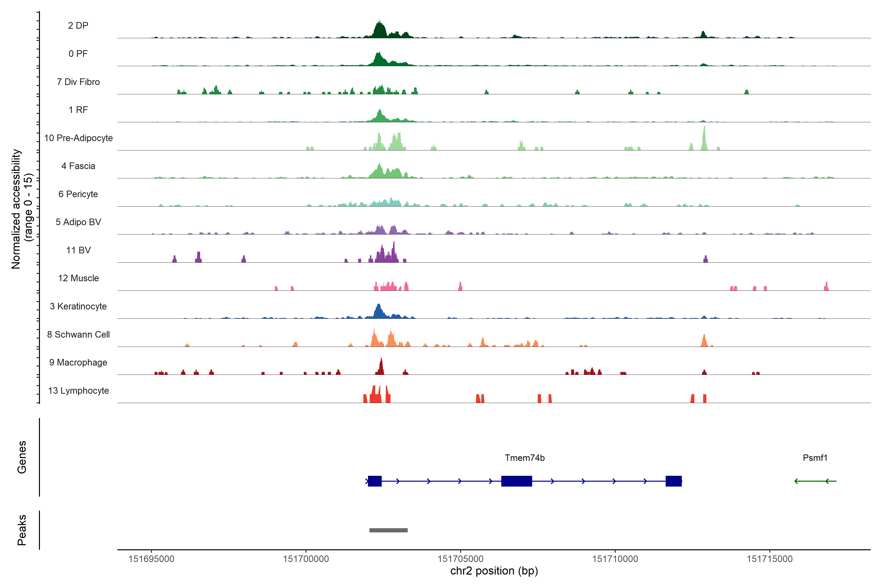Select the 8 Schwann Cell track label
The height and width of the screenshot is (588, 882).
(x=78, y=334)
